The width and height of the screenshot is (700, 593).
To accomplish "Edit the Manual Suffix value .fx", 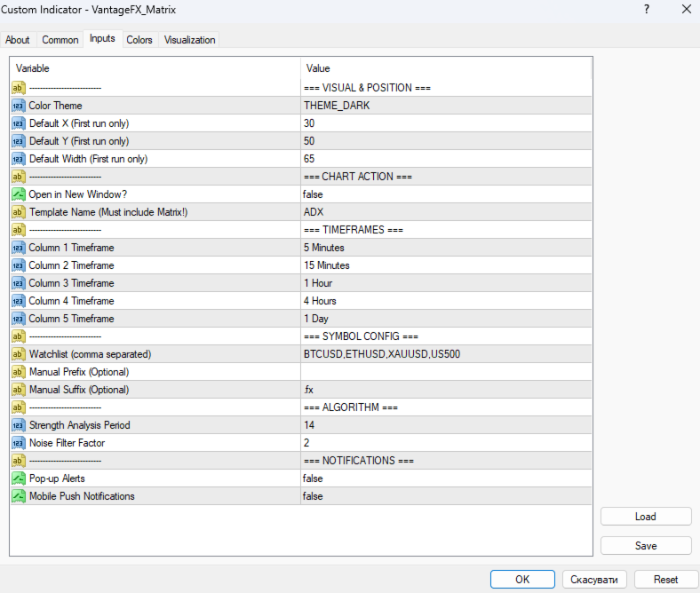I will click(446, 390).
